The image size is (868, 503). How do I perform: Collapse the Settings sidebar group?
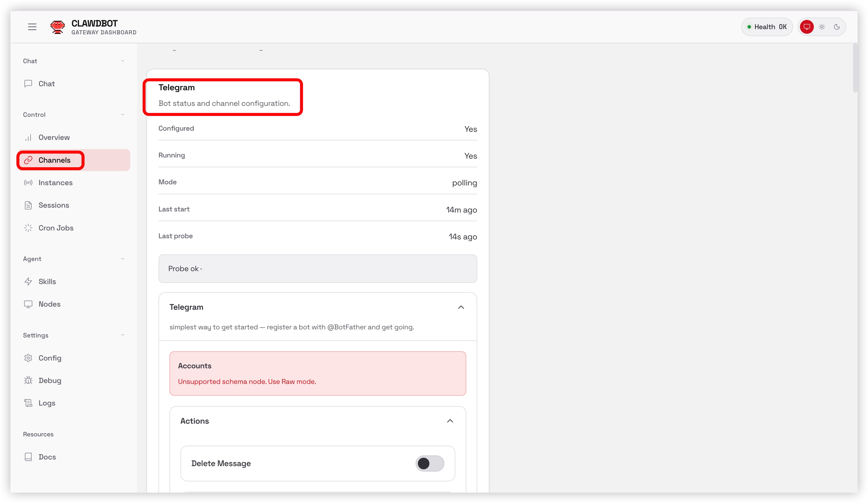click(123, 335)
